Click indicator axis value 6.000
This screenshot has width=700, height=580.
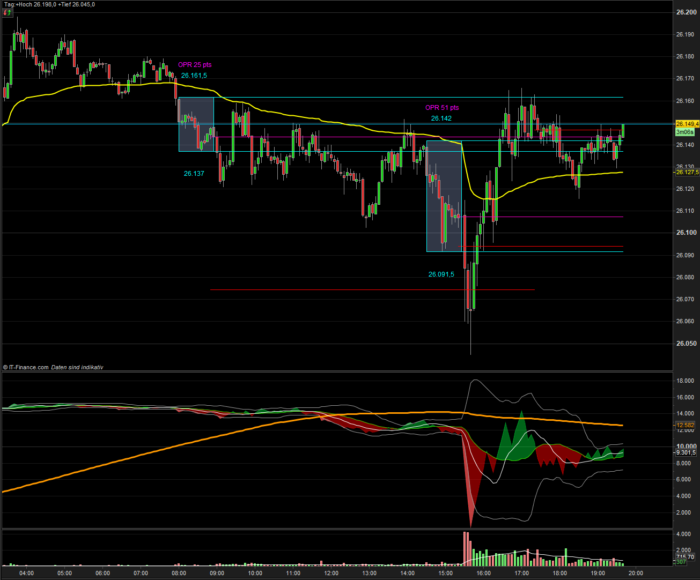pyautogui.click(x=685, y=480)
